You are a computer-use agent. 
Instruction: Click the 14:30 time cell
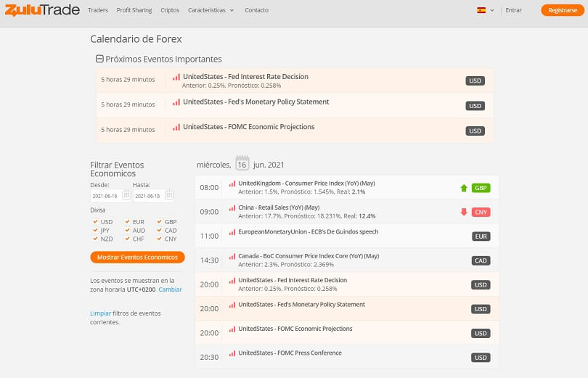pyautogui.click(x=209, y=260)
